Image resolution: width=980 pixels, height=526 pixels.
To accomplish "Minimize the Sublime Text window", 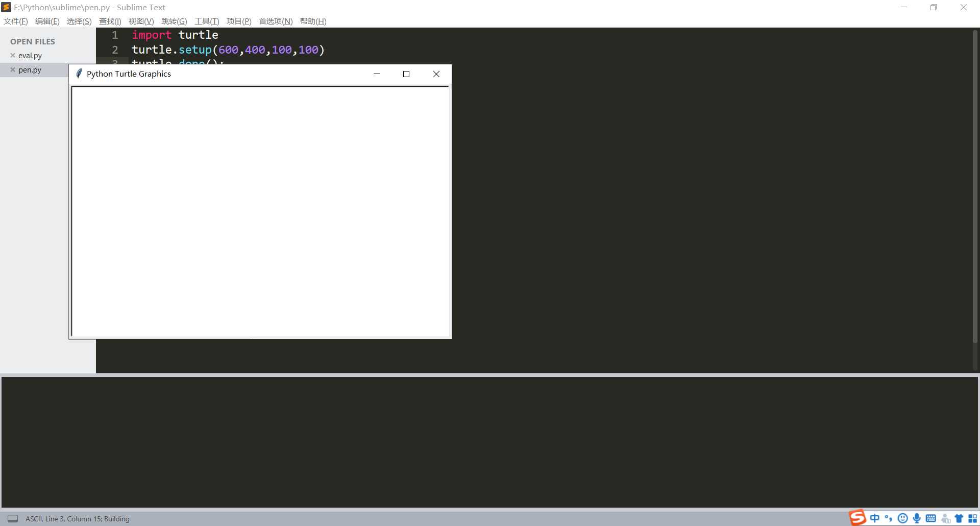I will [x=904, y=7].
